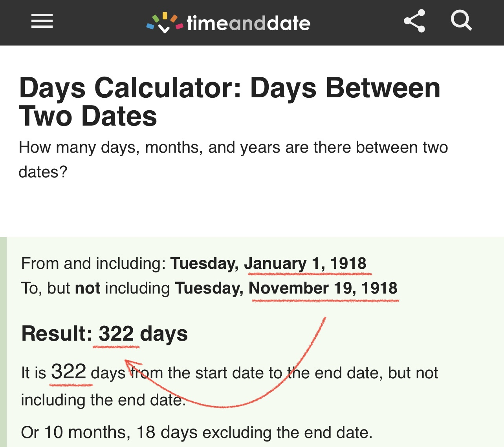Go home via timeanddate wordmark
504x447 pixels.
click(249, 23)
